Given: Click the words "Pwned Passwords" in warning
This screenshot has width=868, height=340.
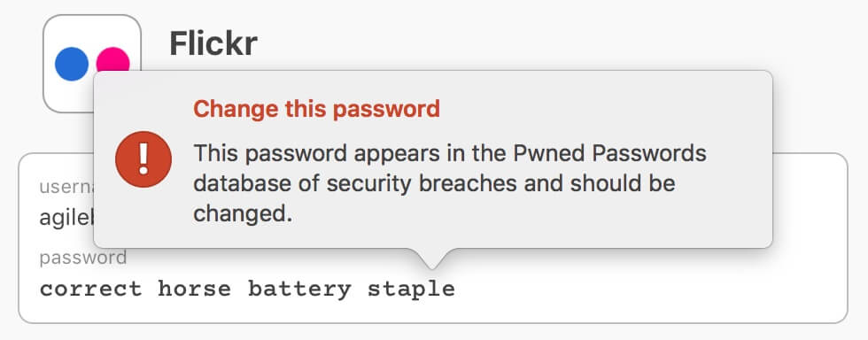Looking at the screenshot, I should [610, 153].
